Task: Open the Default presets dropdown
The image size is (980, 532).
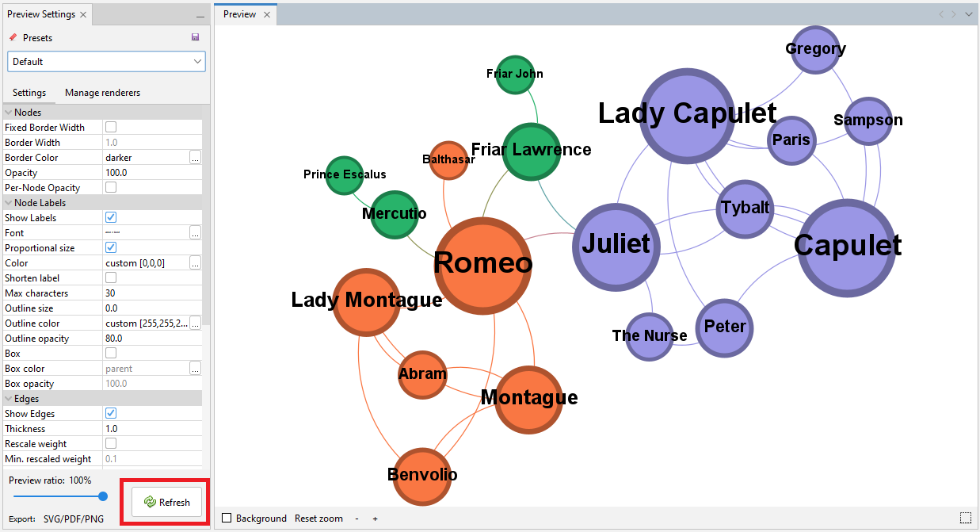Action: [x=106, y=62]
